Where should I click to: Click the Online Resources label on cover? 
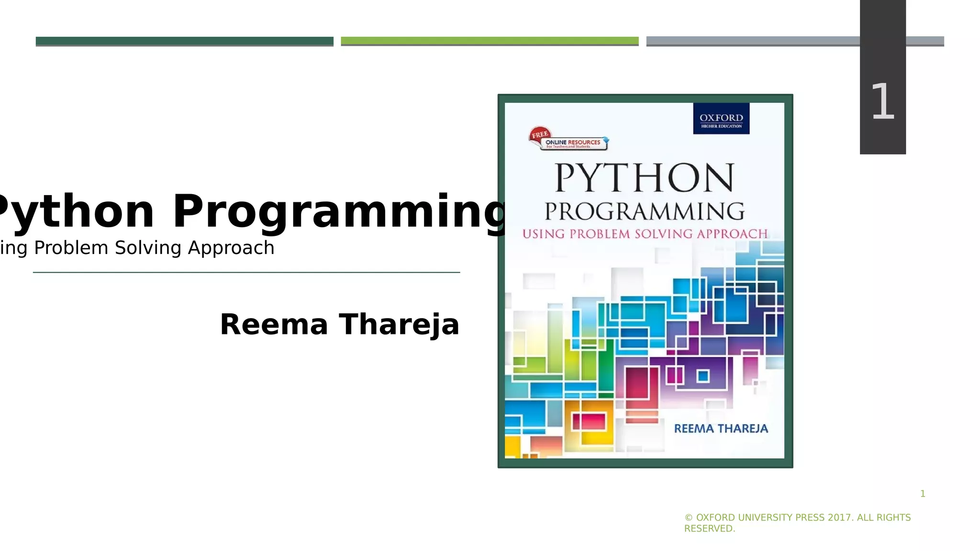tap(573, 143)
